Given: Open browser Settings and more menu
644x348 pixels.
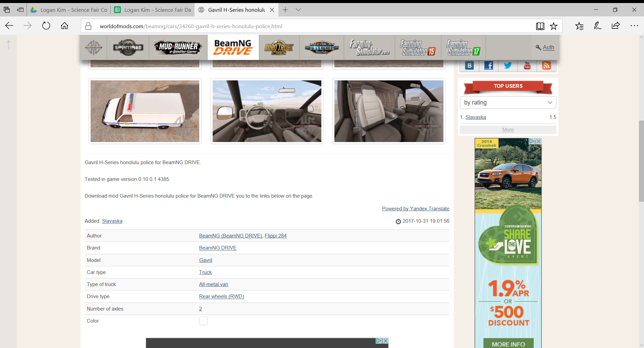Looking at the screenshot, I should click(x=634, y=26).
